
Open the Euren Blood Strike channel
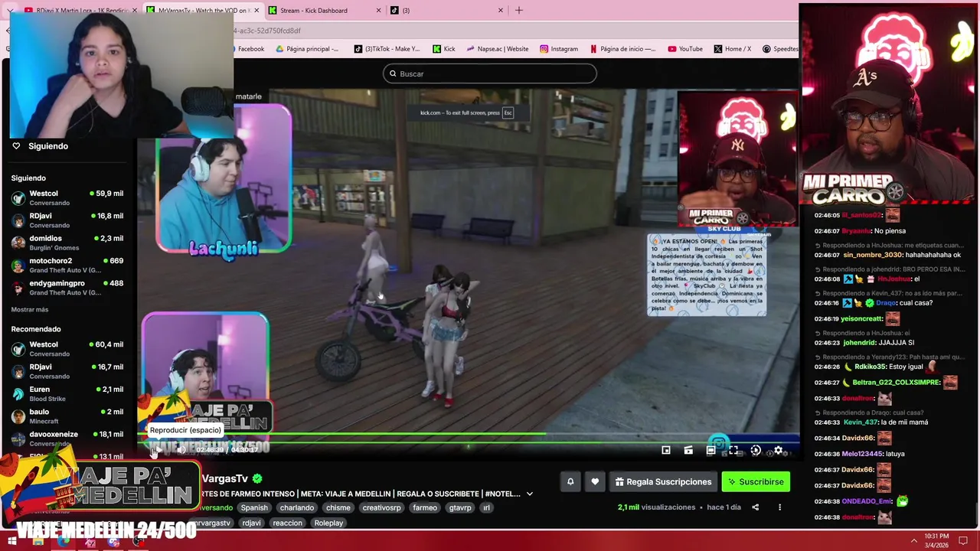click(x=67, y=393)
